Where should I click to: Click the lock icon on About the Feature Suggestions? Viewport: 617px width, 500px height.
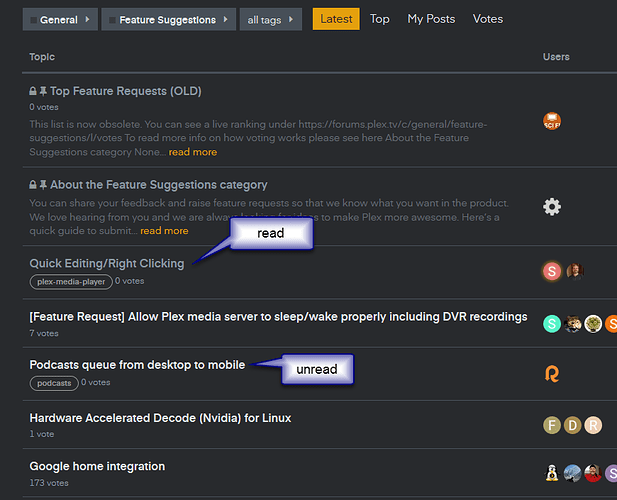[x=33, y=185]
